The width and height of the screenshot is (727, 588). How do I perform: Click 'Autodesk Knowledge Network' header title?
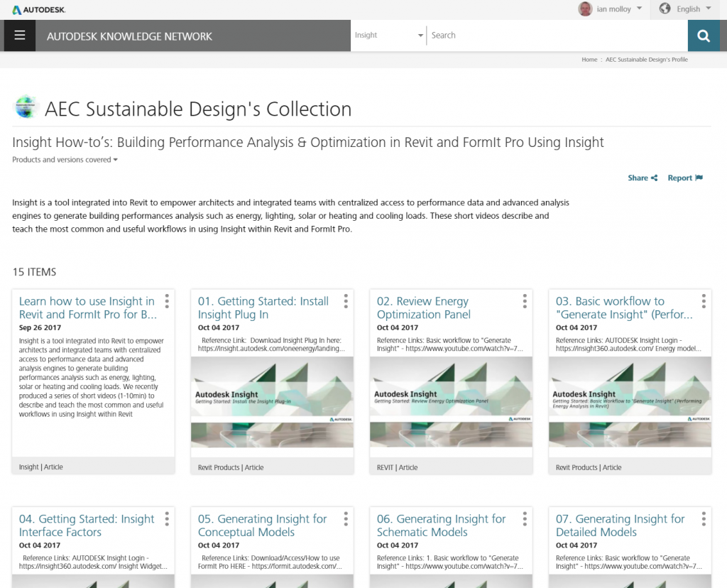(129, 36)
